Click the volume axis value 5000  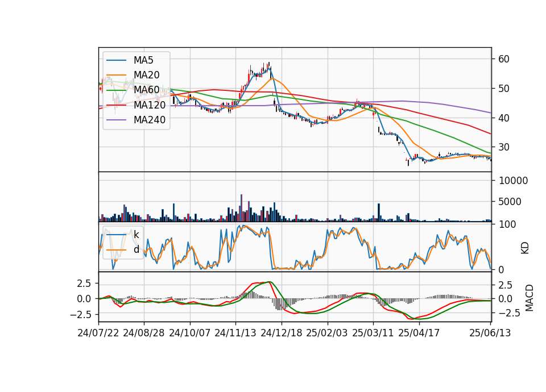(x=510, y=201)
